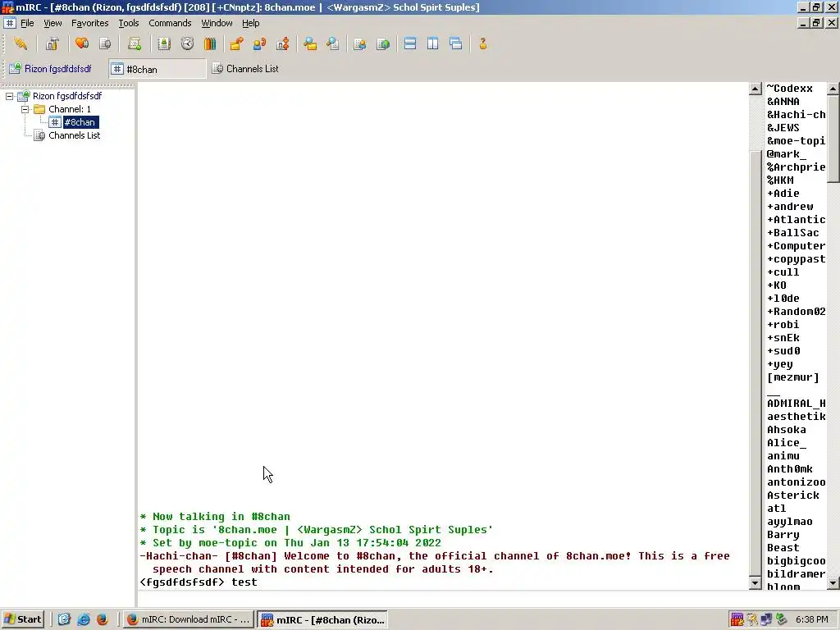Click the chat scrollbar down arrow
This screenshot has width=840, height=630.
tap(756, 583)
